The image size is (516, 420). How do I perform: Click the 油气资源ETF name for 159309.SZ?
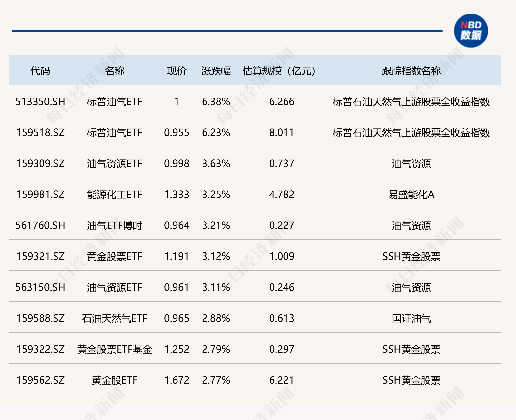[x=114, y=164]
